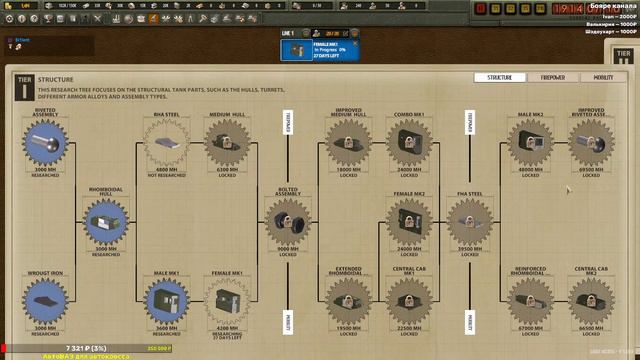Select the Female MK1 gear in the research tree
Image resolution: width=640 pixels, height=360 pixels.
(x=227, y=301)
